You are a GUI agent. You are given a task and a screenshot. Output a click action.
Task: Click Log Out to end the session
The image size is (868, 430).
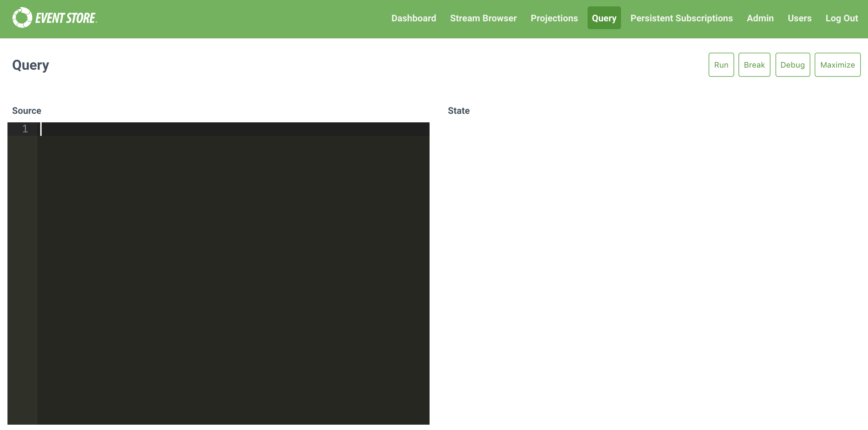[842, 18]
